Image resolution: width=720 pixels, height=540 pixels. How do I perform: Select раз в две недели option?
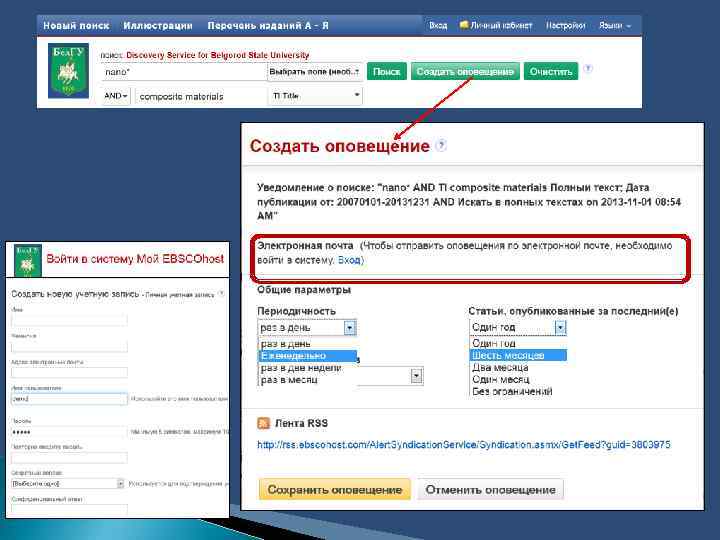coord(301,368)
